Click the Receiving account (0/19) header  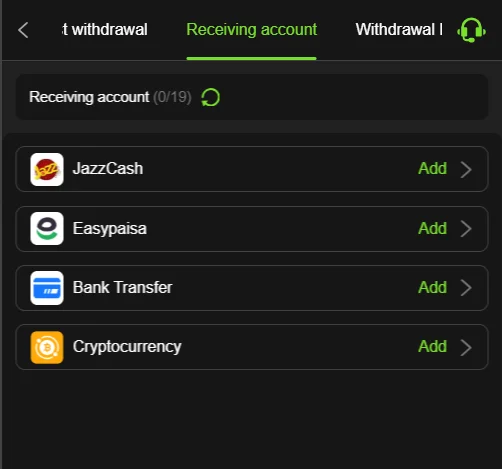pos(110,97)
